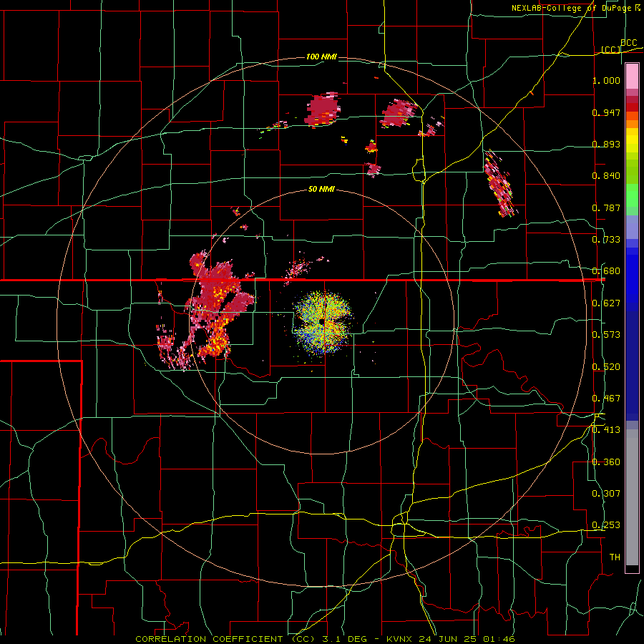Click the KVNX station identifier
Screen dimensions: 644x644
pos(401,639)
